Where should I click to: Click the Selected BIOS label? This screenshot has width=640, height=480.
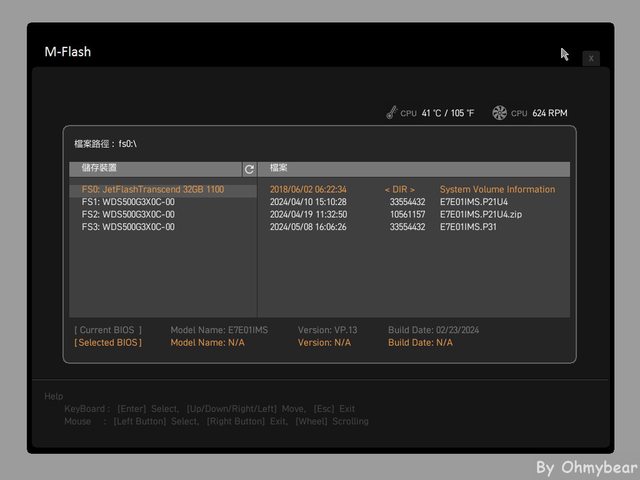108,342
